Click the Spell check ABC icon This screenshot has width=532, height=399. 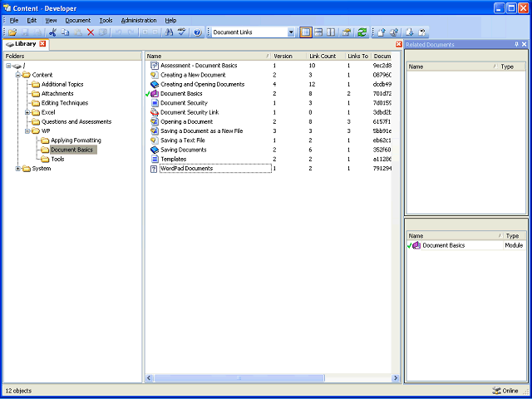tap(182, 32)
